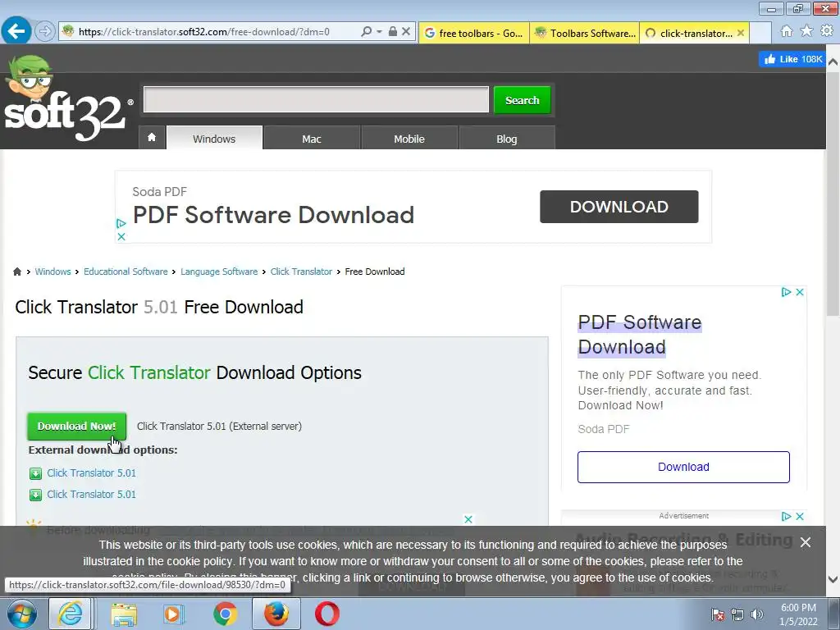
Task: Click the AdChoices icon on the top banner ad
Action: point(121,223)
